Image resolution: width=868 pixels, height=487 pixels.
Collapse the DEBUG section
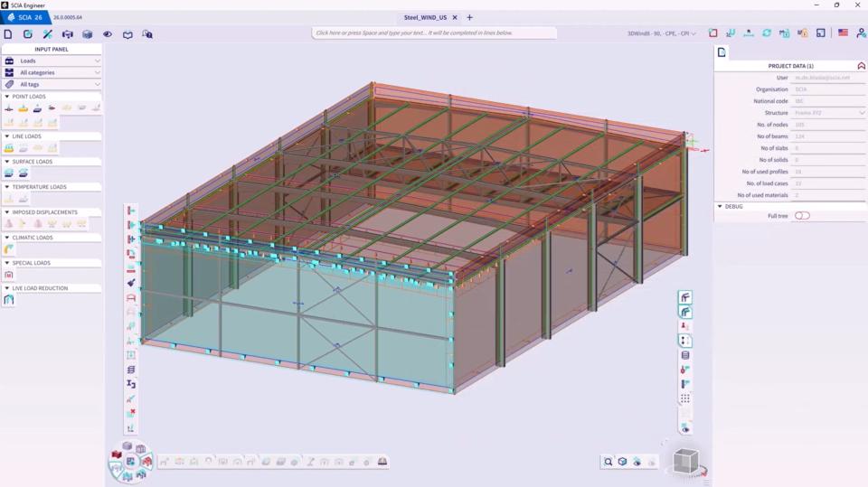(x=721, y=206)
